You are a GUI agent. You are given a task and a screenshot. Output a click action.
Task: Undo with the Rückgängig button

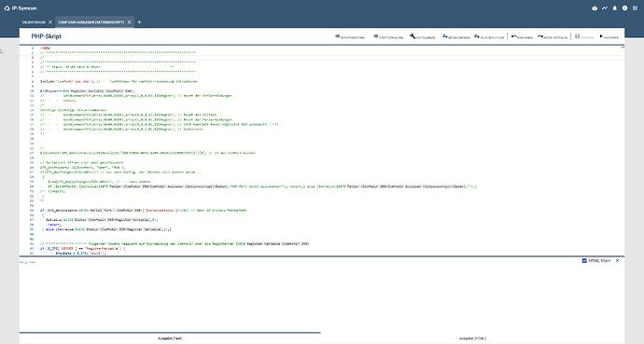point(522,36)
